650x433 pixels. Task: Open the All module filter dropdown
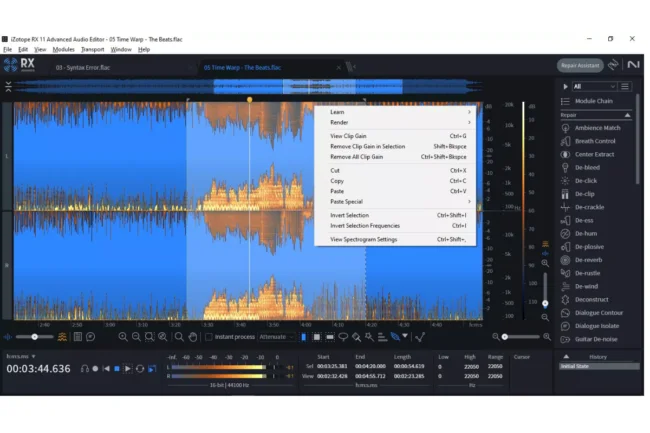pos(594,87)
